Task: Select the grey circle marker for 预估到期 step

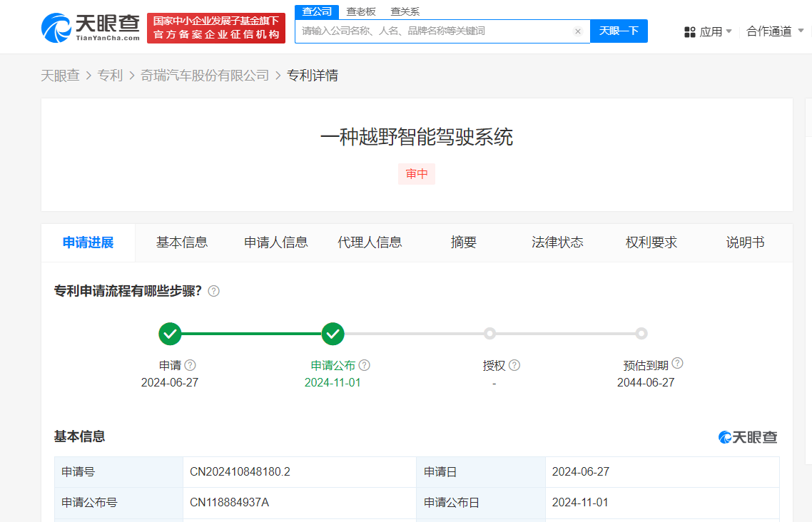Action: (x=641, y=334)
